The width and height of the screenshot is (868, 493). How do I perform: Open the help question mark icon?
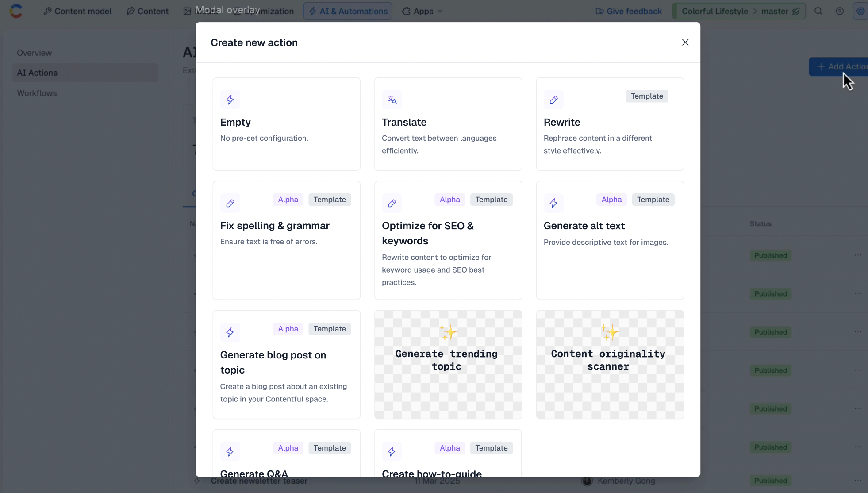click(x=840, y=11)
